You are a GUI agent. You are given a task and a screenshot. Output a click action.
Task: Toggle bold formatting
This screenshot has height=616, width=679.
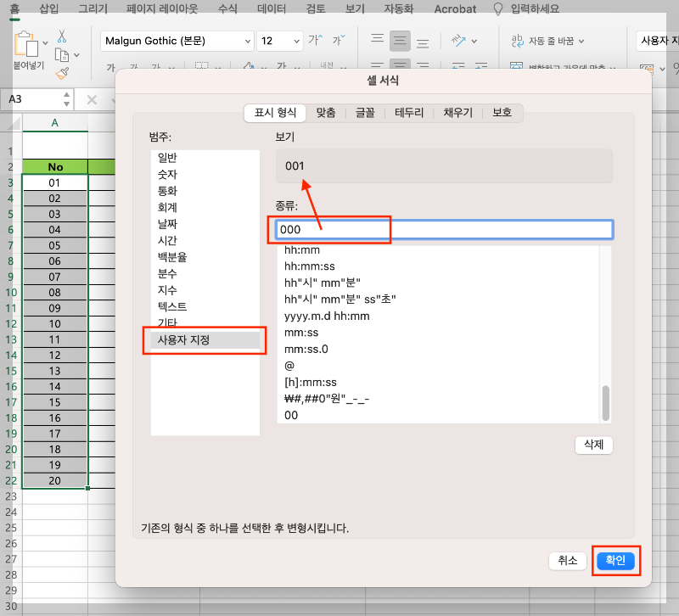(112, 65)
